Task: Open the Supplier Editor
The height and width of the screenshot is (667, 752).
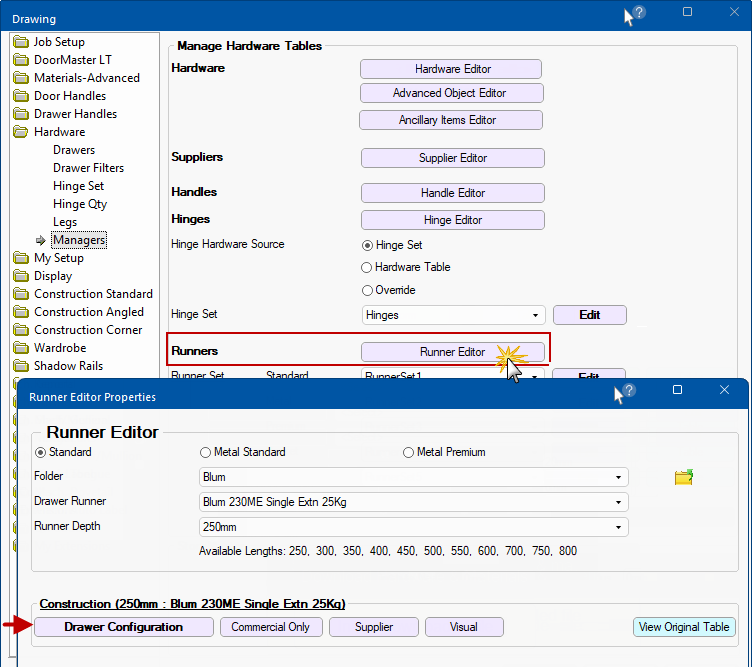Action: [x=453, y=158]
